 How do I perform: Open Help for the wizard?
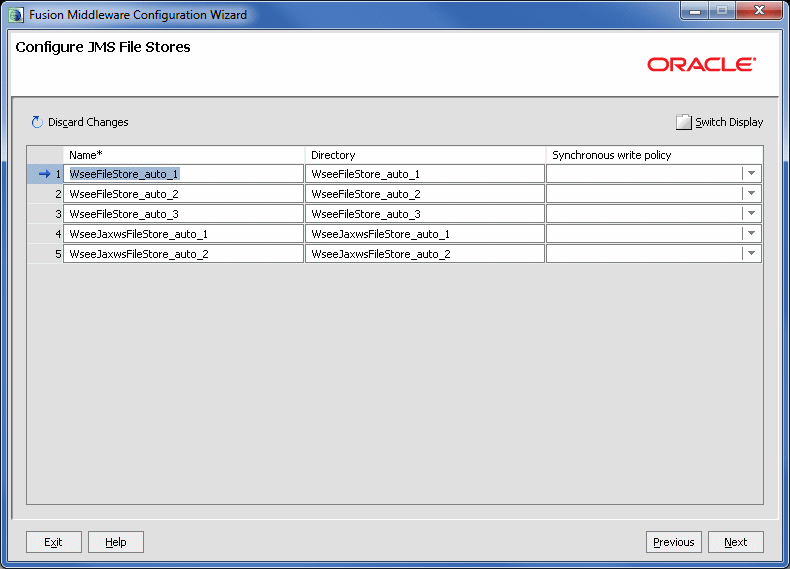[x=116, y=542]
